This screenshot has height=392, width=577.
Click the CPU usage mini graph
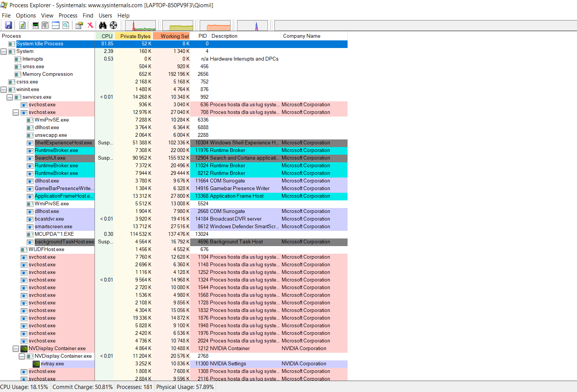141,26
